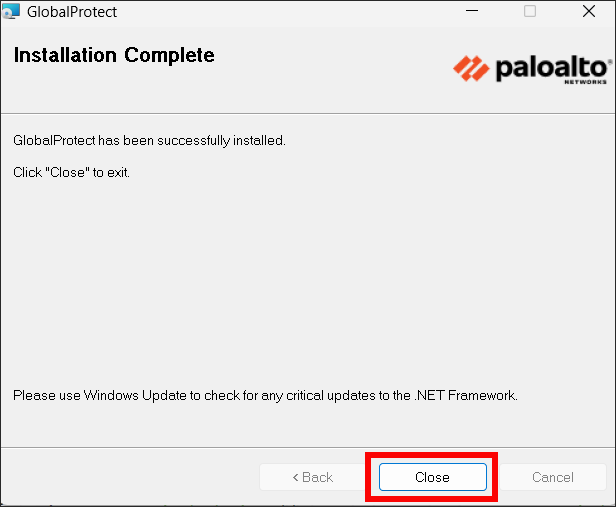Click the left angle bracket on Back button
This screenshot has height=507, width=616.
(295, 478)
